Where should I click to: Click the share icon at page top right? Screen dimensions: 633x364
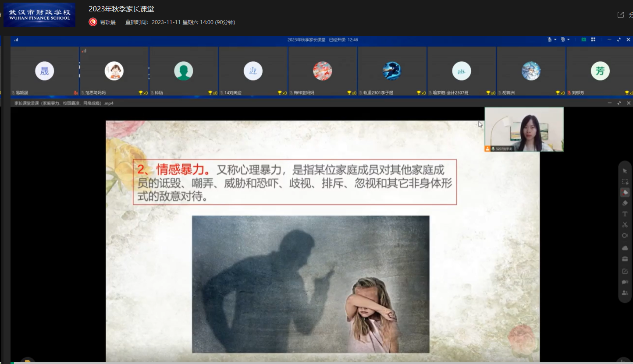(621, 15)
